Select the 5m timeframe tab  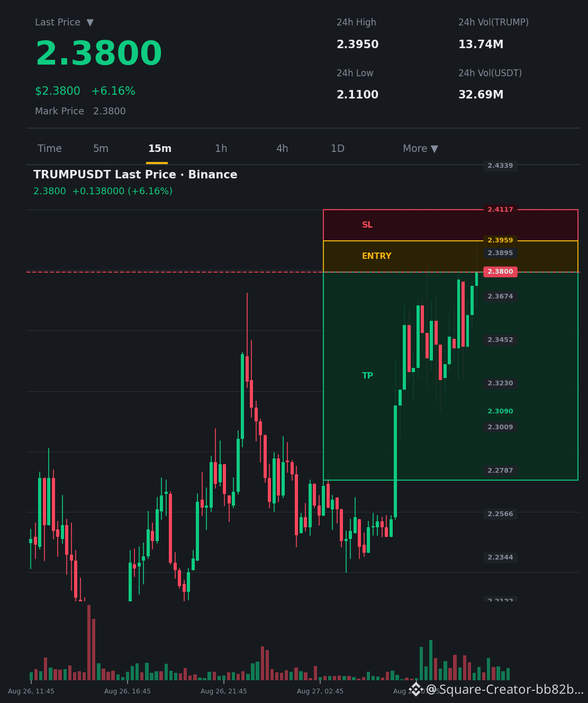101,149
